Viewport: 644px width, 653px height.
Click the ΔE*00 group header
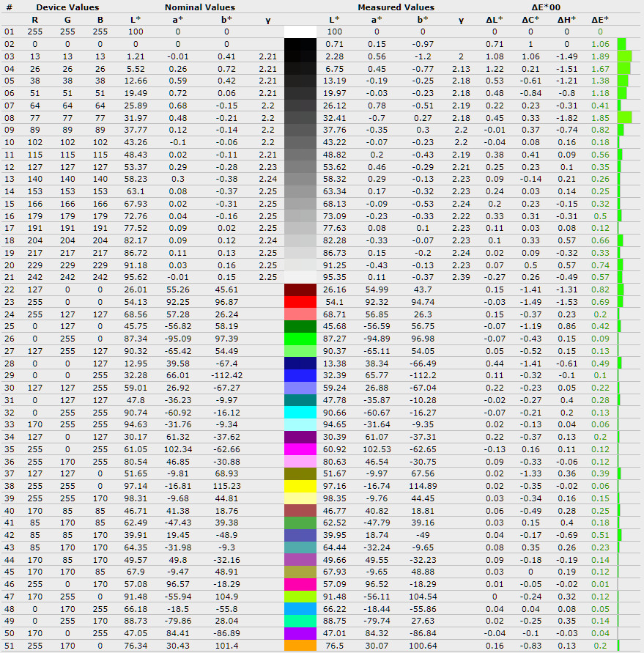tap(546, 7)
